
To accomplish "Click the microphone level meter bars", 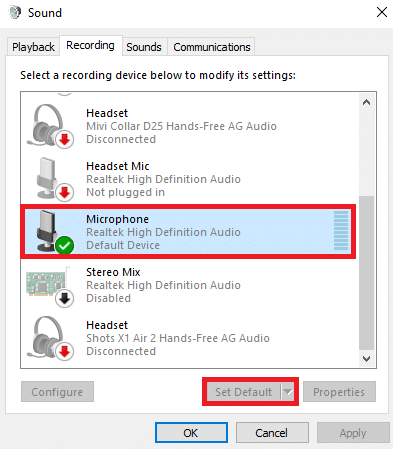I will pyautogui.click(x=341, y=230).
